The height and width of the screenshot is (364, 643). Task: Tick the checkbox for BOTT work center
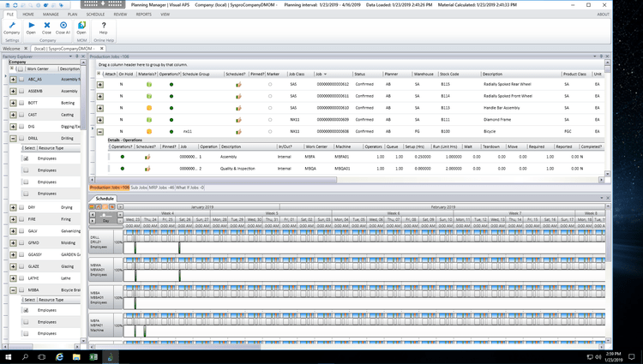[21, 103]
